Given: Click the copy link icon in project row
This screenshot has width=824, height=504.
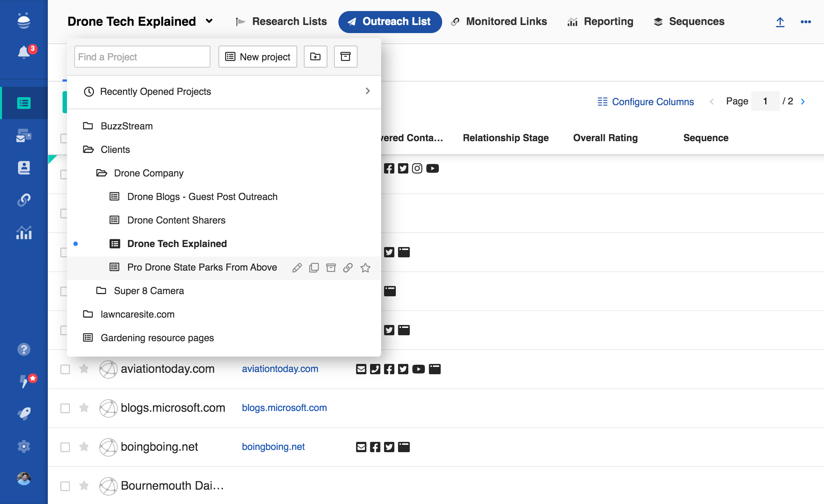Looking at the screenshot, I should pos(348,268).
